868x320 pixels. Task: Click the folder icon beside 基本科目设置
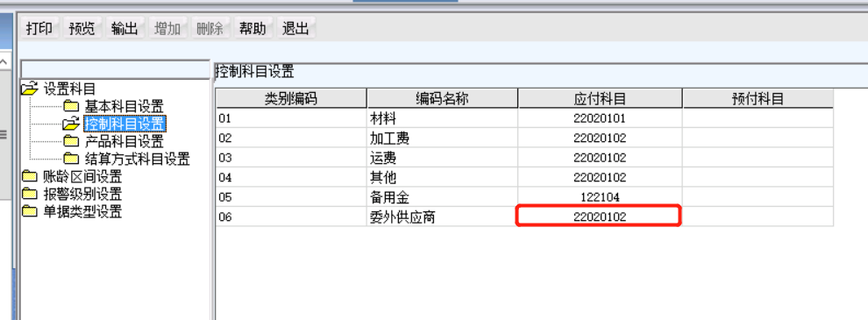point(71,106)
